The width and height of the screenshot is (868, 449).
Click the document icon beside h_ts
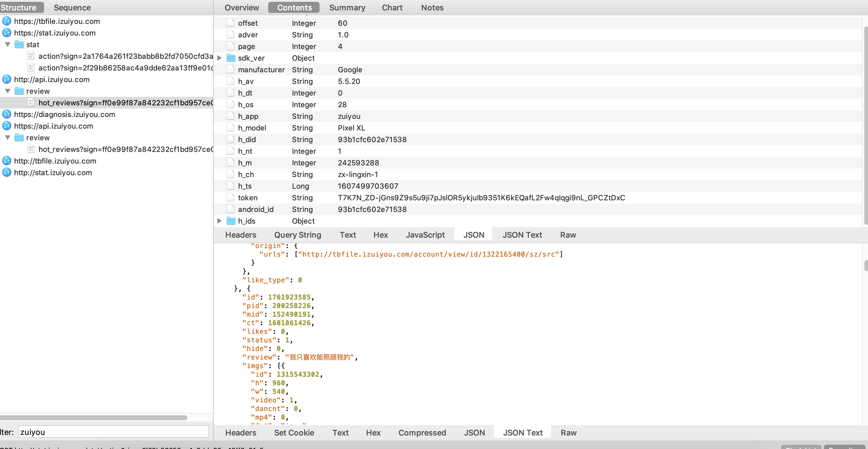pyautogui.click(x=230, y=186)
